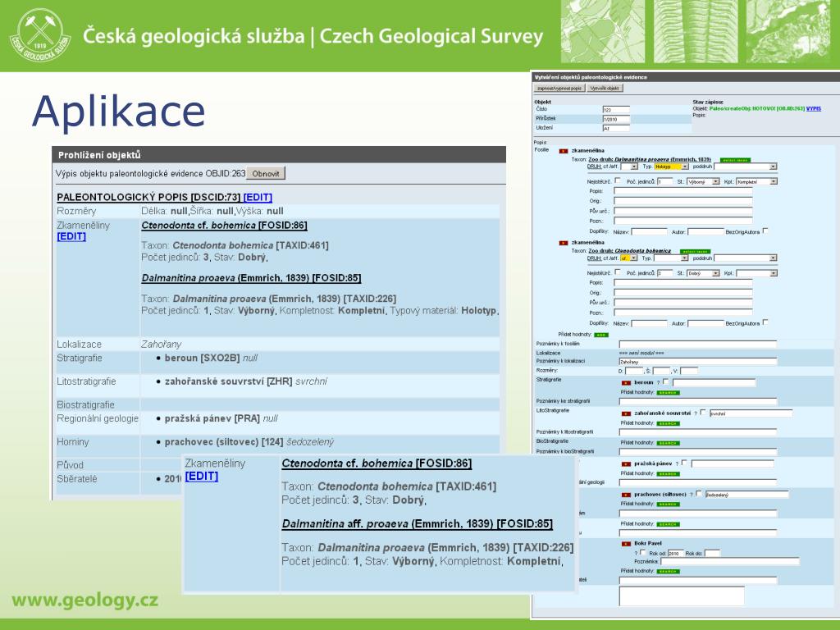Open Dalmanitina aff. proaeva [FOSID:85] link in inset
Image resolution: width=840 pixels, height=630 pixels.
418,523
